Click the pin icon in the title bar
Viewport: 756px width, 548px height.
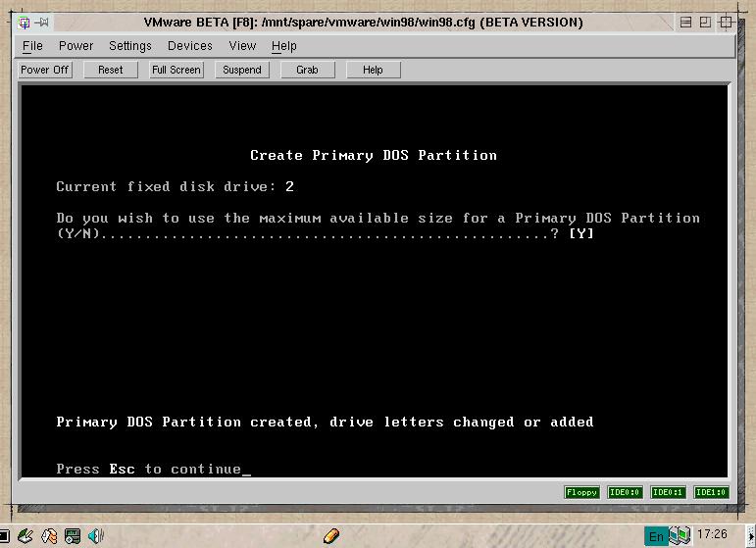tap(43, 22)
